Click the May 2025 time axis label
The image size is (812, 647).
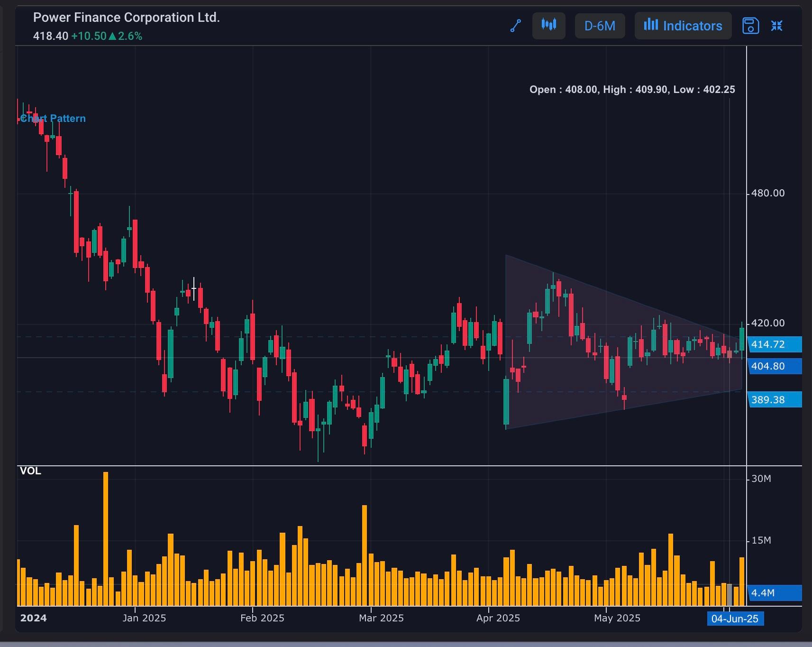(x=617, y=618)
